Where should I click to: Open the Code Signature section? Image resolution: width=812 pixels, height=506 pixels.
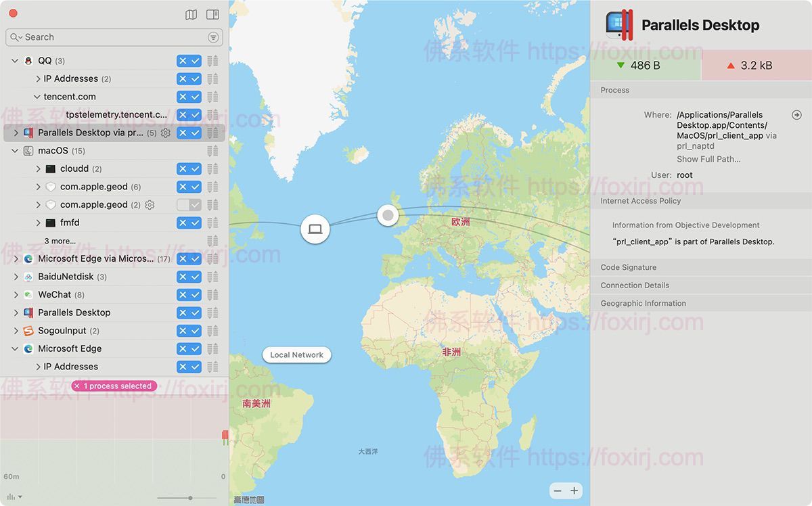coord(629,267)
